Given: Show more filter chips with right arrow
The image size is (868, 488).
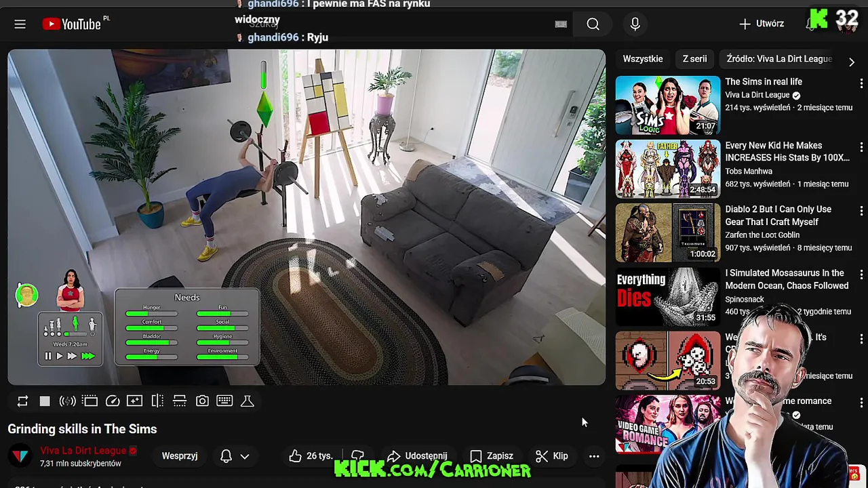Looking at the screenshot, I should tap(852, 62).
